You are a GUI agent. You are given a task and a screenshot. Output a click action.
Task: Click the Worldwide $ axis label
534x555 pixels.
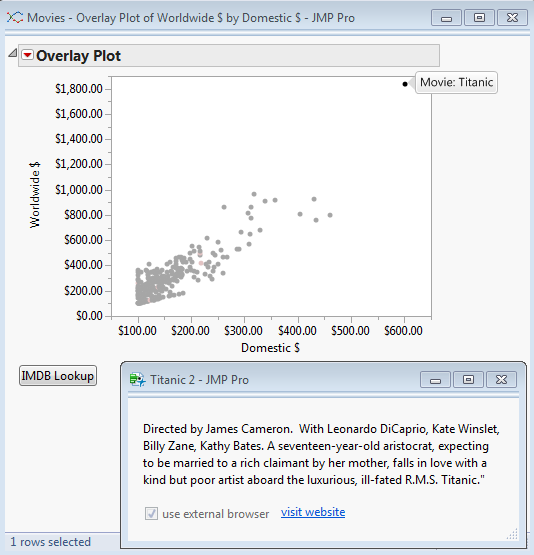35,195
